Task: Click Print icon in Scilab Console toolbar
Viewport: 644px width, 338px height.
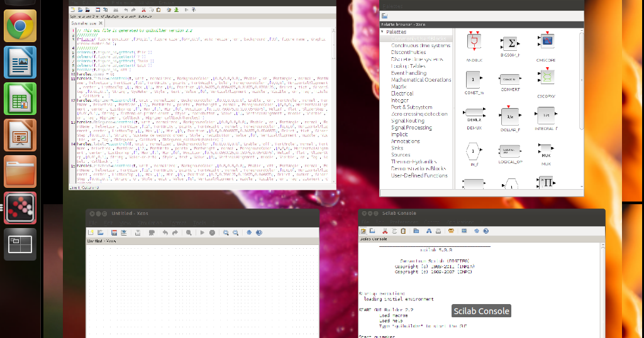Action: pyautogui.click(x=438, y=231)
